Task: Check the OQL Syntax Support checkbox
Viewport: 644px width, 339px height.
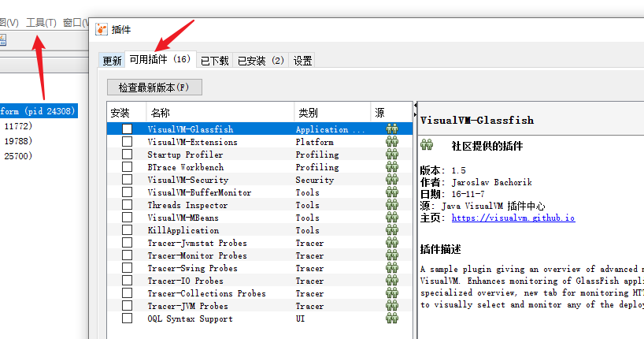Action: tap(127, 319)
